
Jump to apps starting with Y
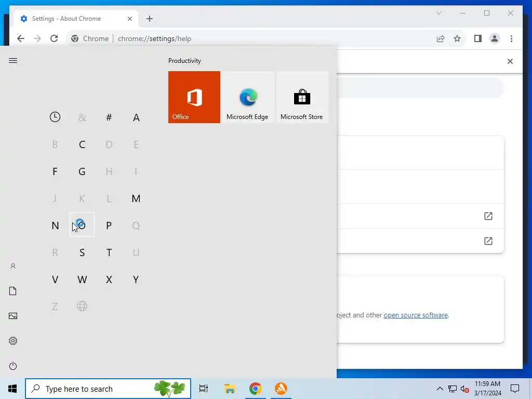click(136, 280)
